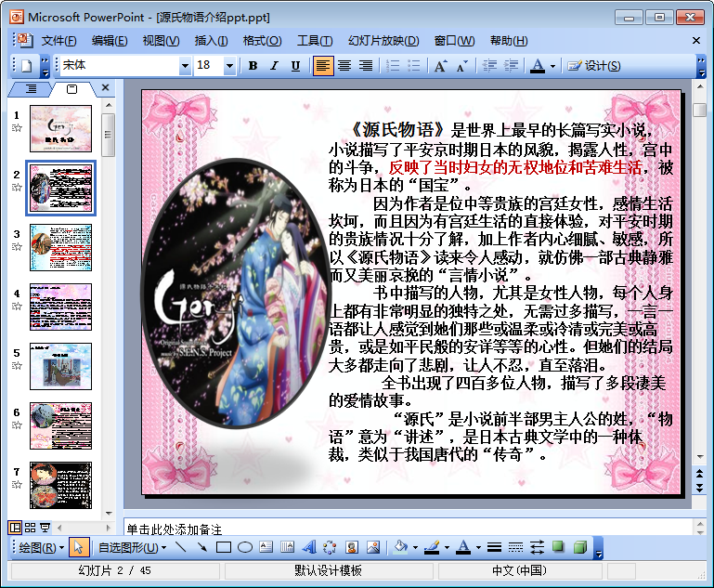The width and height of the screenshot is (714, 588).
Task: Click the New document icon
Action: [x=26, y=66]
